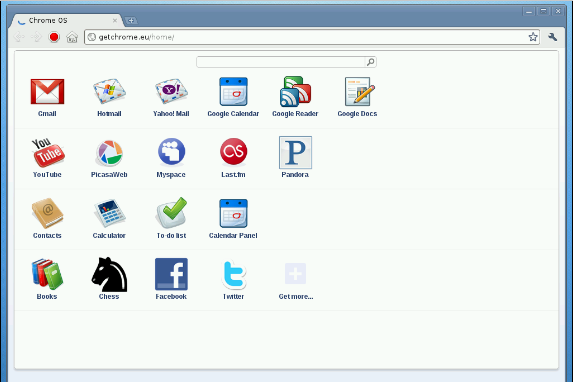The width and height of the screenshot is (573, 382).
Task: Click the page icon in address bar
Action: (92, 37)
